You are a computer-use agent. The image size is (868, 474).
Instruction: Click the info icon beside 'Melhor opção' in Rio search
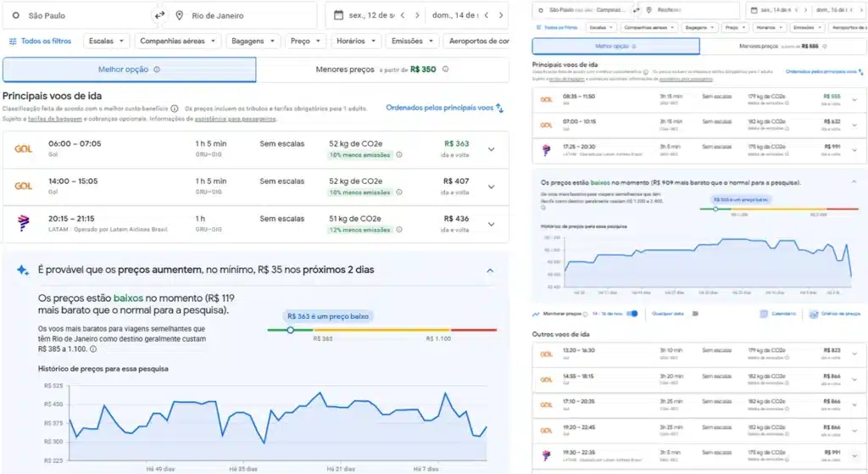point(157,70)
